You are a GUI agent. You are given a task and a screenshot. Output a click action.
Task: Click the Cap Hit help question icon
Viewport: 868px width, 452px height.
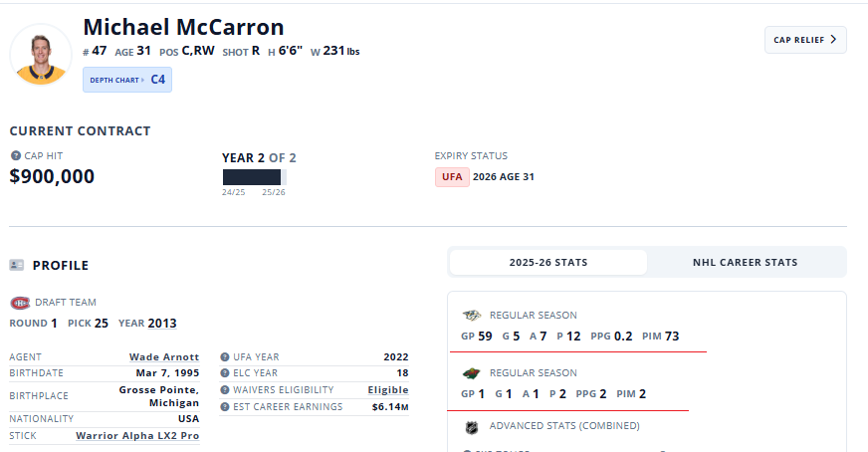coord(16,155)
